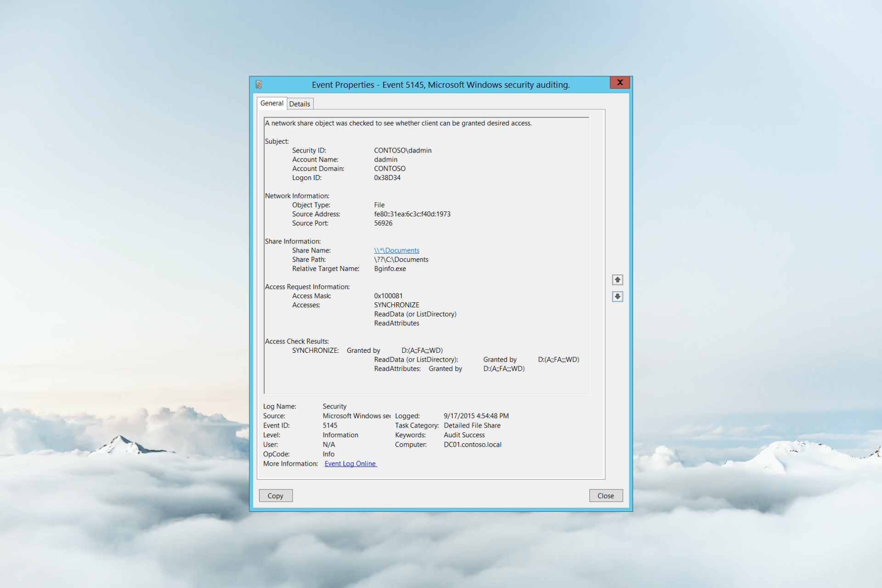Viewport: 882px width, 588px height.
Task: Click inside the event description text box
Action: coord(426,255)
